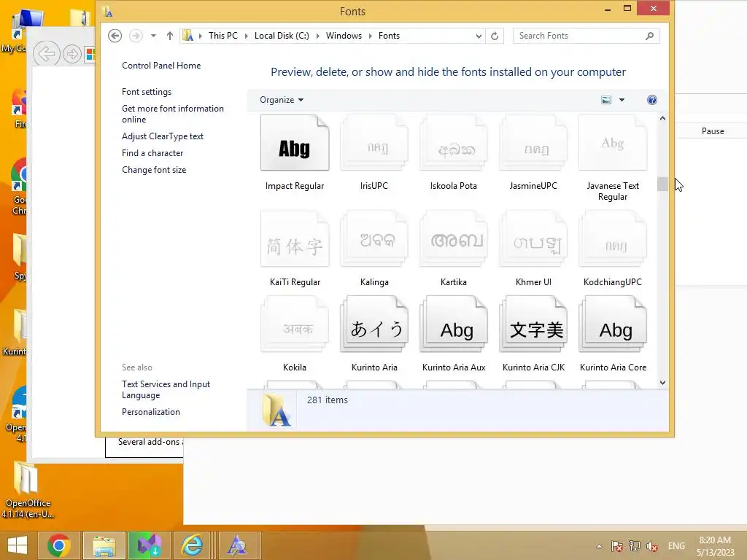Select the KaiTi Regular font icon
The image size is (747, 560).
tap(295, 239)
